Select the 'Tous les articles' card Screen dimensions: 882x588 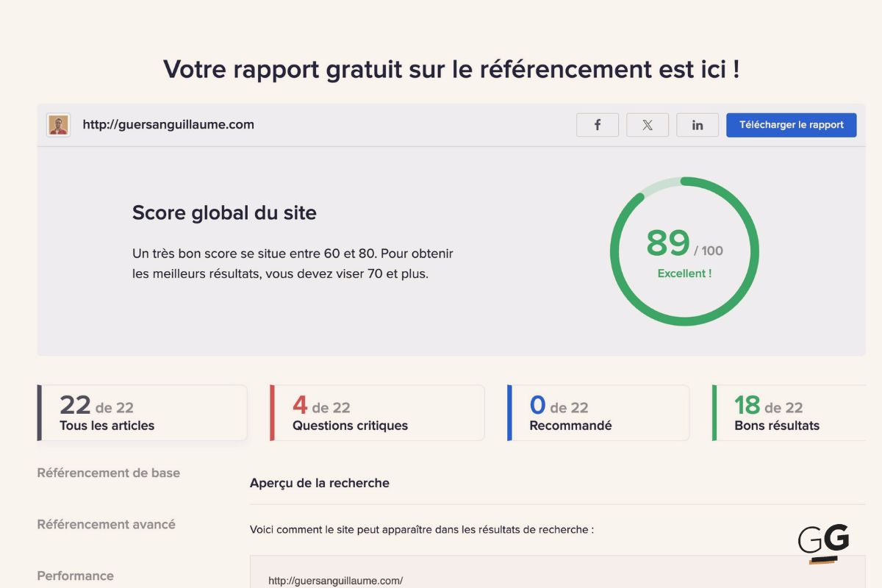point(142,413)
